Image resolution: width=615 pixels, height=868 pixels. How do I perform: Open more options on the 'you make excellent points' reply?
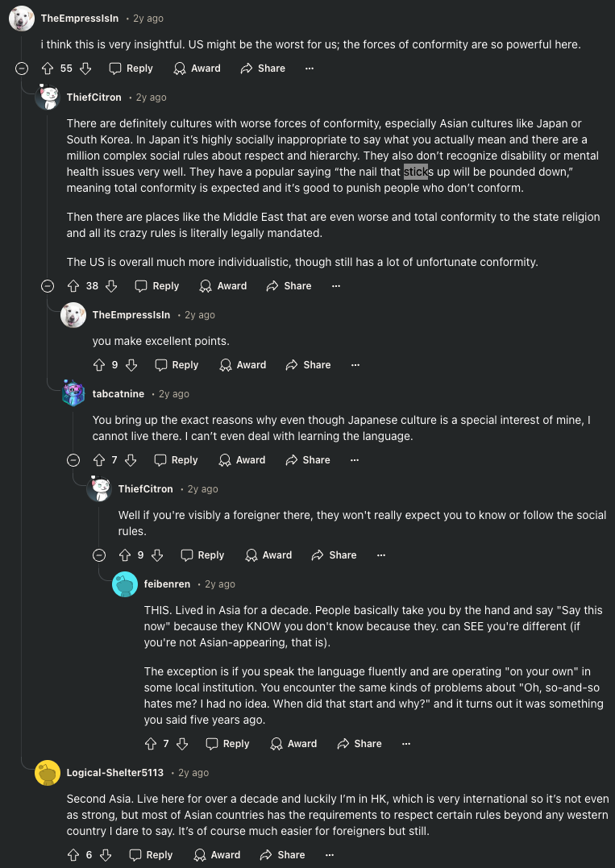(x=355, y=365)
